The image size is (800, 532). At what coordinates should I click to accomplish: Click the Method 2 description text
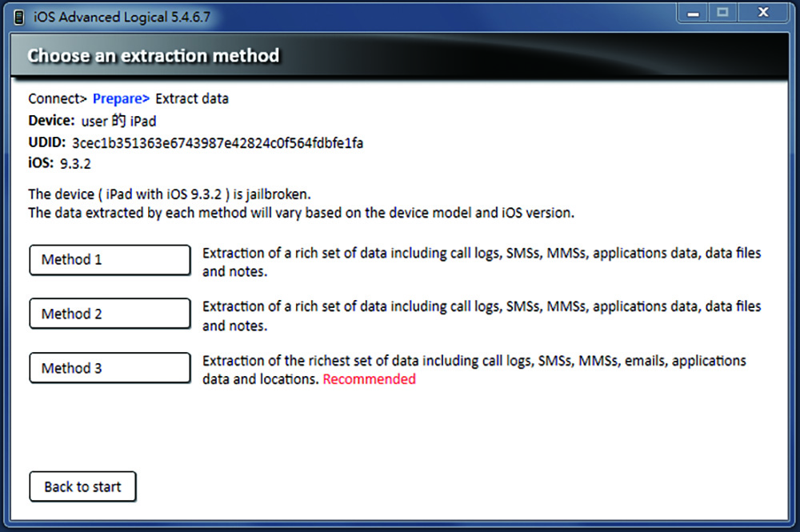[x=482, y=316]
